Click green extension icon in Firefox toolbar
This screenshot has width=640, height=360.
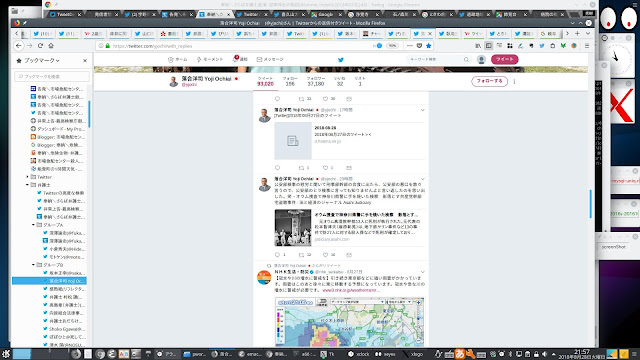click(x=563, y=46)
